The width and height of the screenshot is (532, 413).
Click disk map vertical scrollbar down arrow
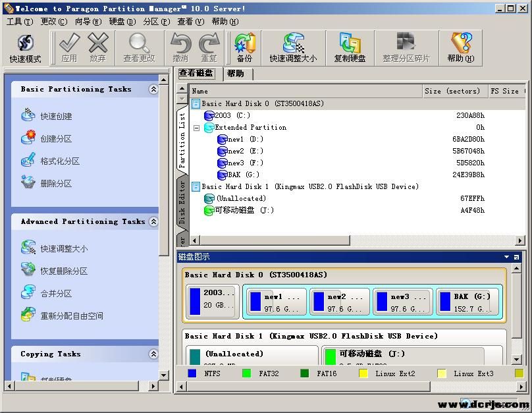pyautogui.click(x=516, y=360)
